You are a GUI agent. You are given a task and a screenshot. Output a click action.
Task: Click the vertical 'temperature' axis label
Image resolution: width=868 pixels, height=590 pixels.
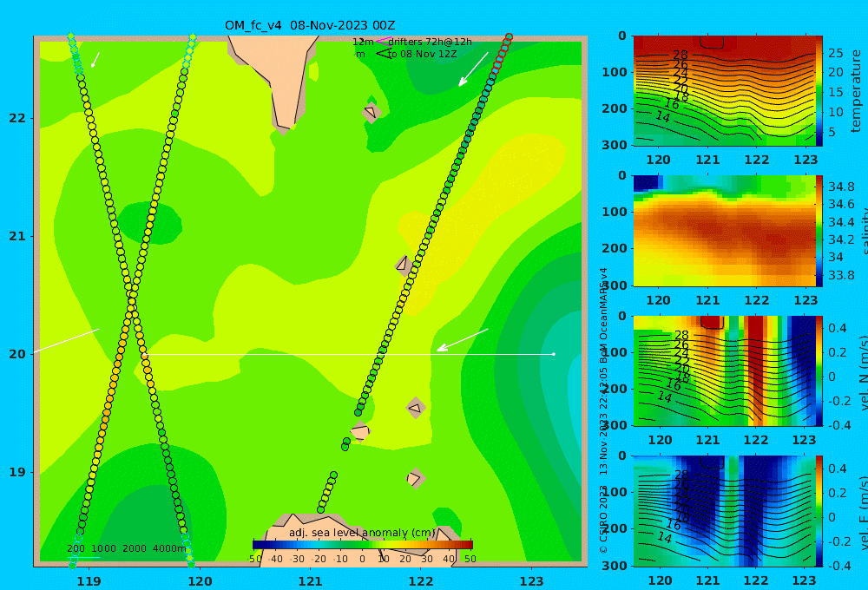(857, 91)
